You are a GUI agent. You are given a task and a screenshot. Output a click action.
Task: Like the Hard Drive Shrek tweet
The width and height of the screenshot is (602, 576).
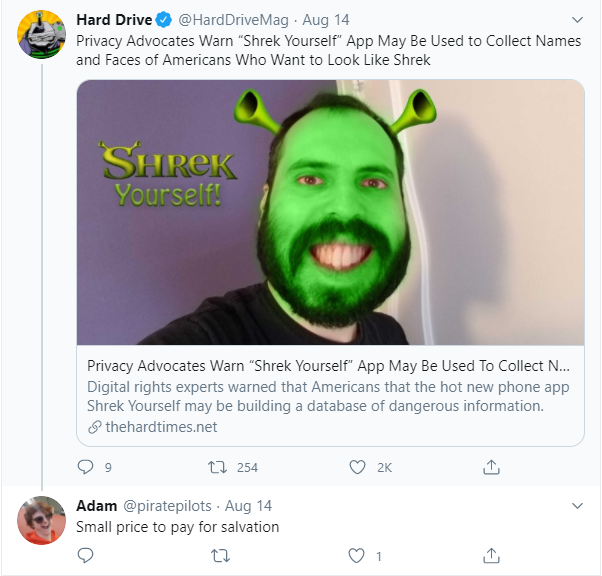tap(357, 467)
